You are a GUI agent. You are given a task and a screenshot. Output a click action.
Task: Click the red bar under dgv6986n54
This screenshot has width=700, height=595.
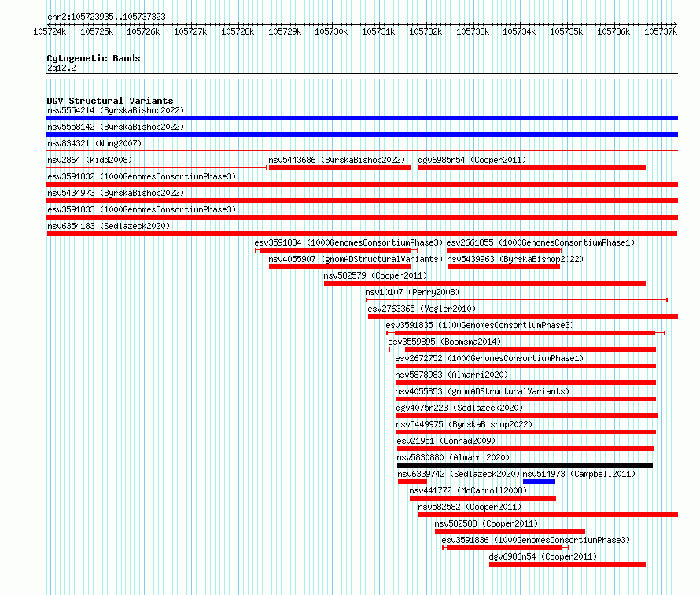pos(567,564)
